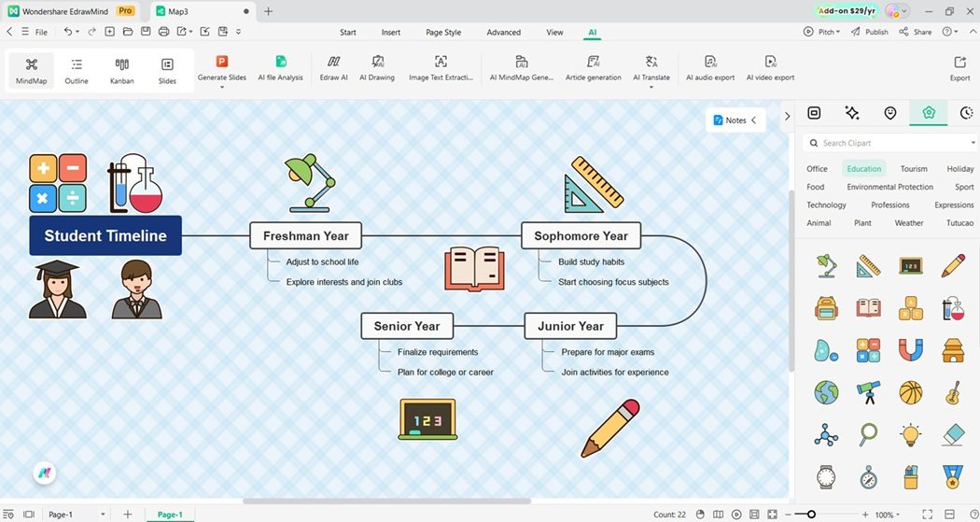Screen dimensions: 980x522
Task: Click zoom out minus button
Action: (x=790, y=515)
